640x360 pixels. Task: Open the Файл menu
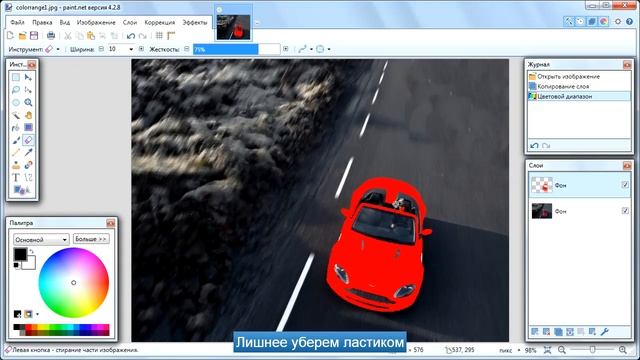point(18,22)
